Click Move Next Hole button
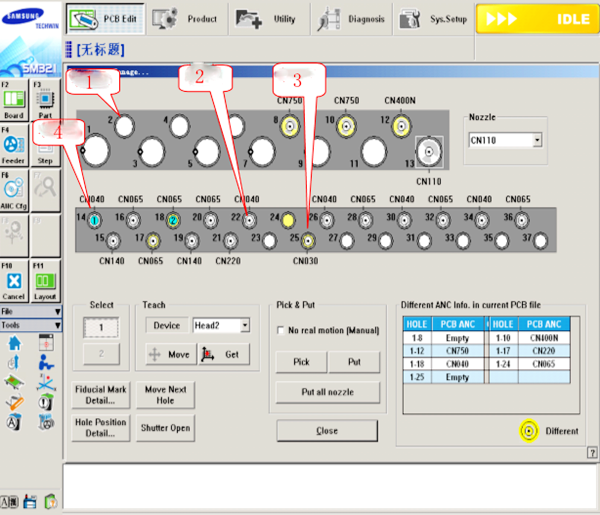This screenshot has width=600, height=515. click(165, 395)
